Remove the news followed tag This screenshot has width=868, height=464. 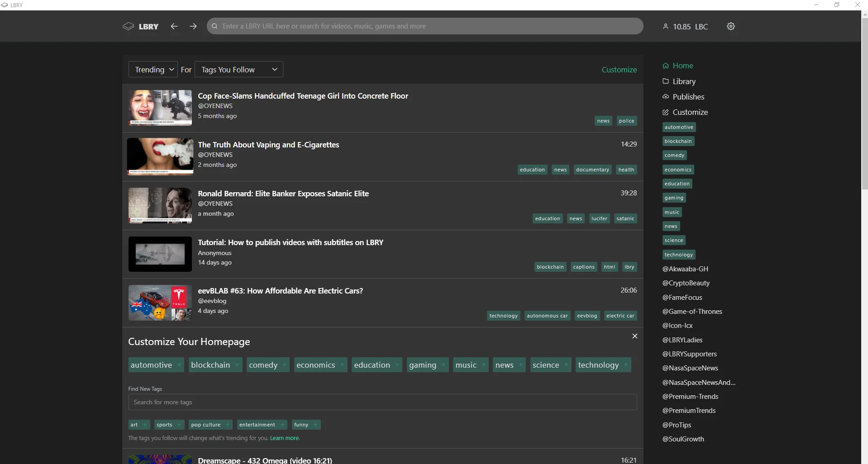point(521,365)
